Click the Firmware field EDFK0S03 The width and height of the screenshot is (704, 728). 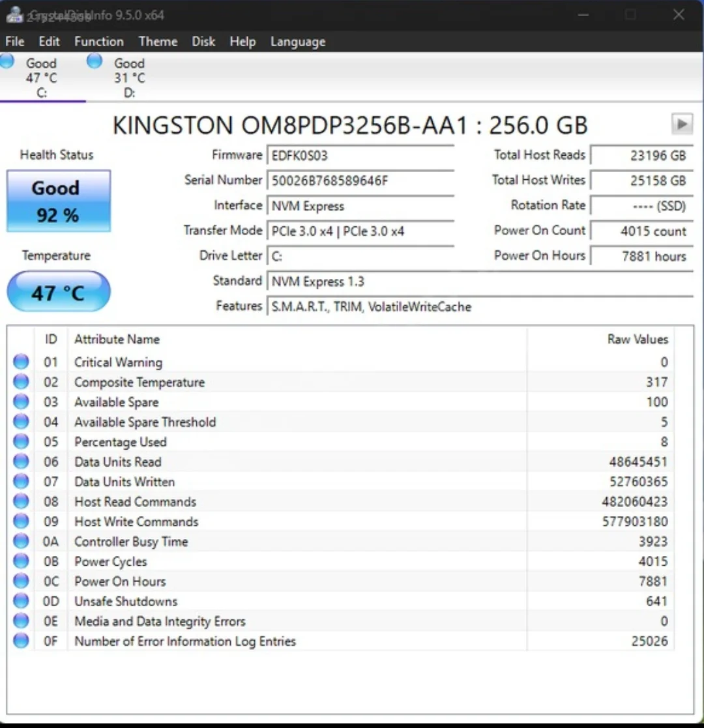(x=360, y=155)
